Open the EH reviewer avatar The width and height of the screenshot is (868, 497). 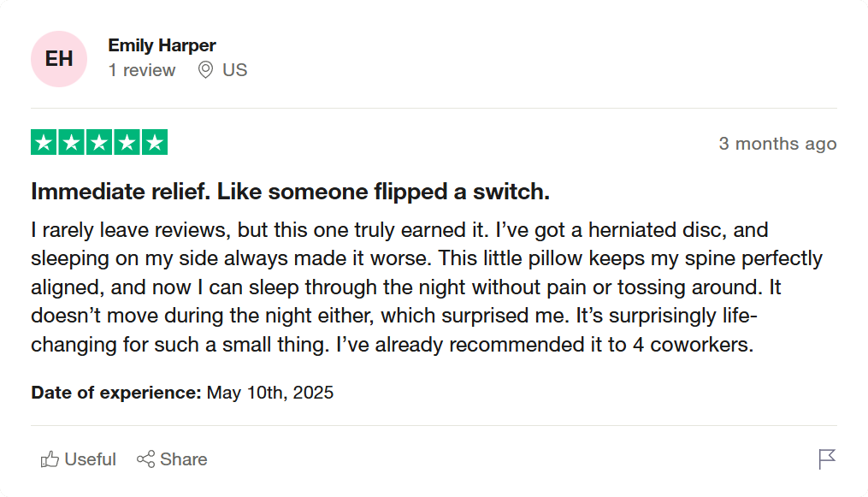[59, 59]
